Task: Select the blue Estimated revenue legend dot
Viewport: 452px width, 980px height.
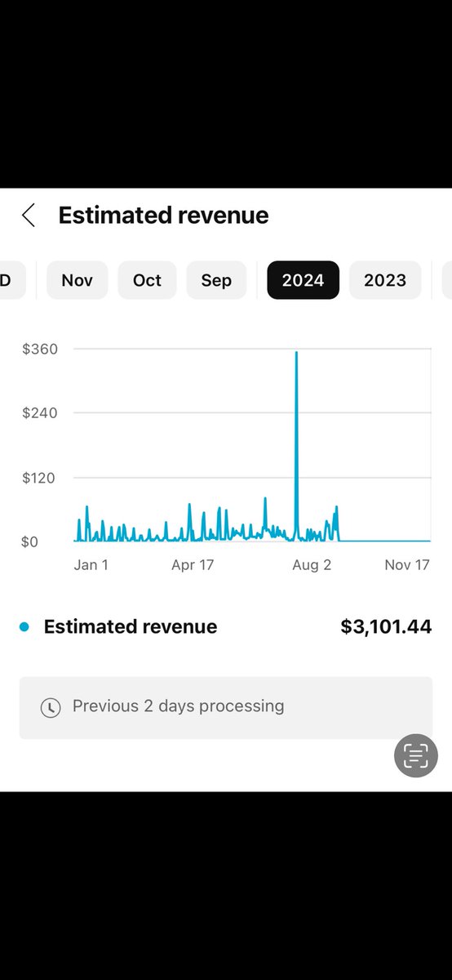Action: pos(24,626)
